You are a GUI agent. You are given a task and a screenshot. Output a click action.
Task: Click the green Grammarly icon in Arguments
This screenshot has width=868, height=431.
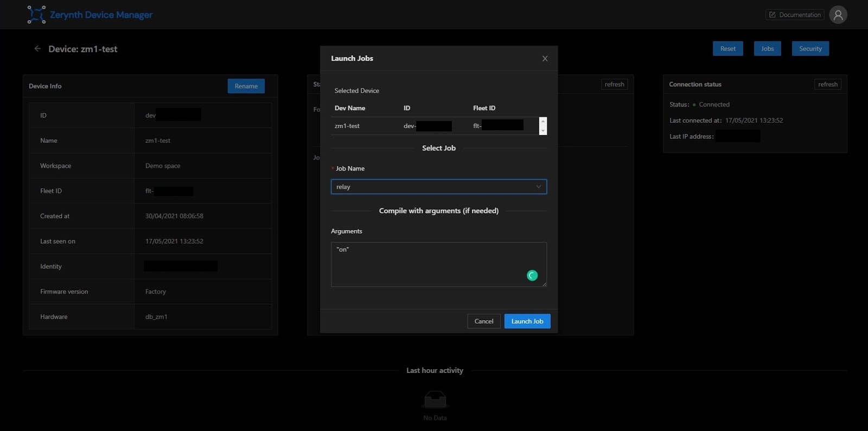tap(532, 276)
